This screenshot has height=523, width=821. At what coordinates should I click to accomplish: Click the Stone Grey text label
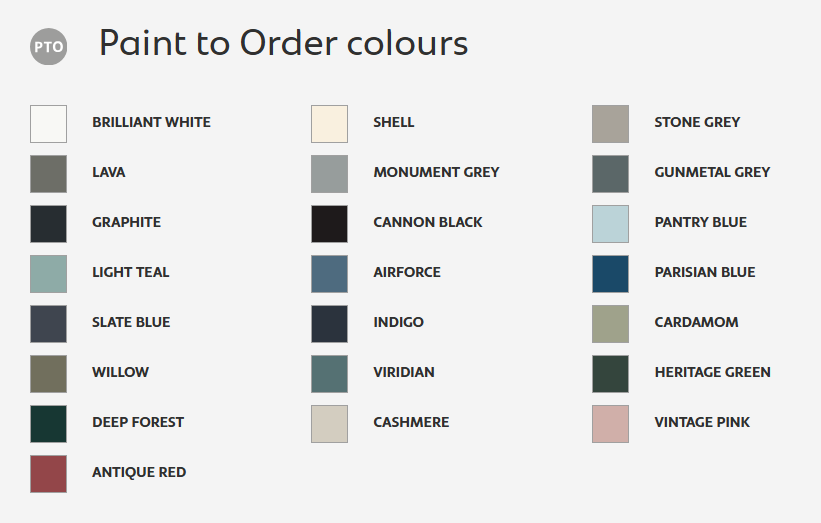(x=697, y=122)
